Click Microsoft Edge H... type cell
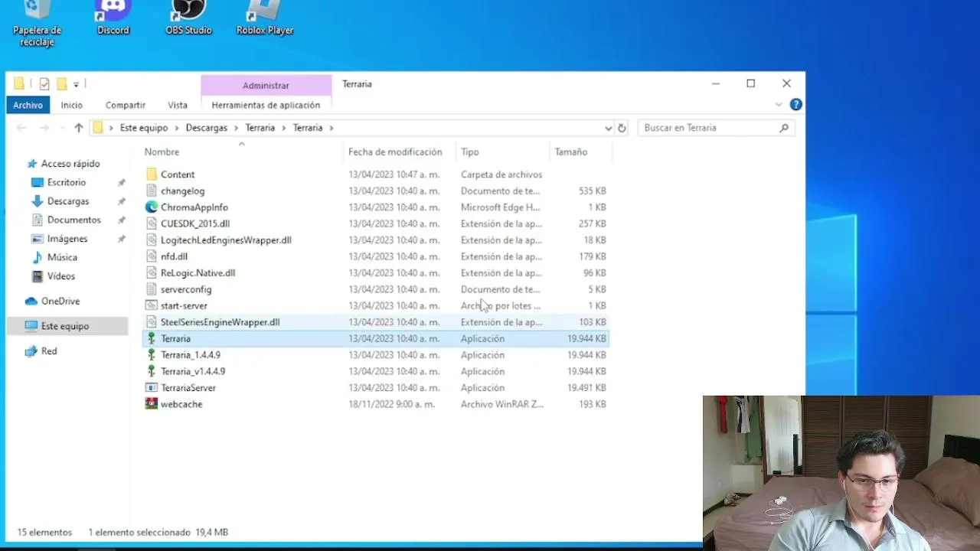The width and height of the screenshot is (980, 551). click(500, 207)
